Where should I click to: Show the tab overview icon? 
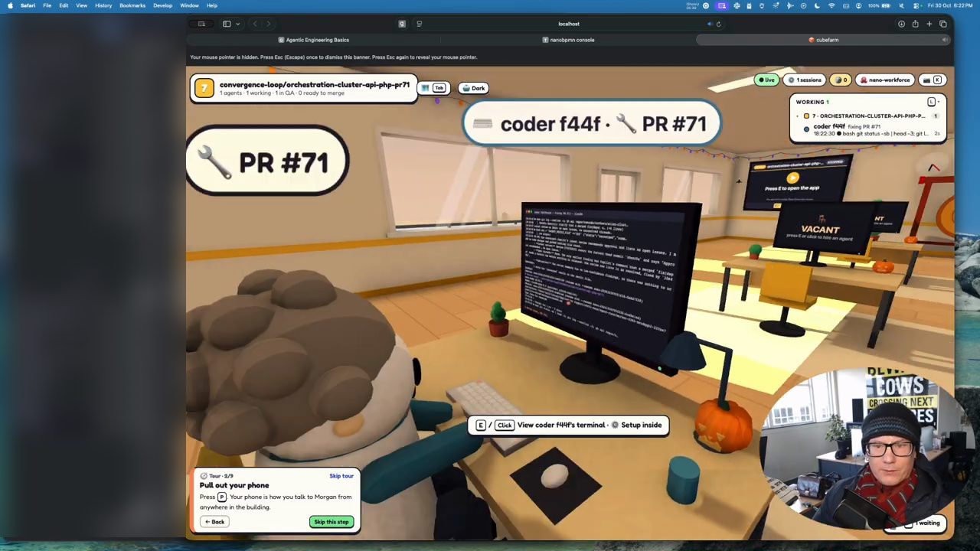[x=943, y=24]
